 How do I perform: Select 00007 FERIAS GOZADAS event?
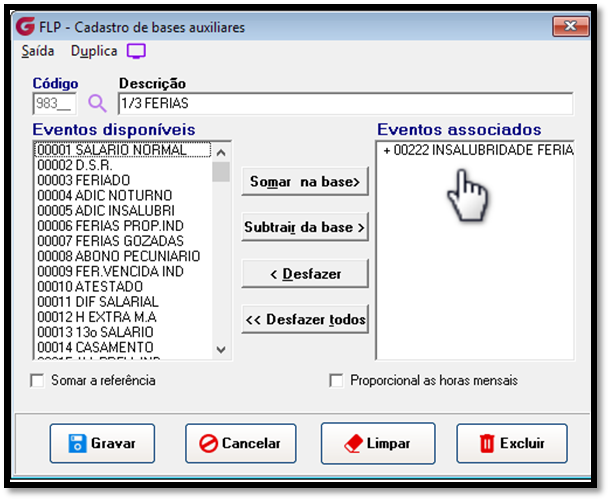[x=123, y=241]
